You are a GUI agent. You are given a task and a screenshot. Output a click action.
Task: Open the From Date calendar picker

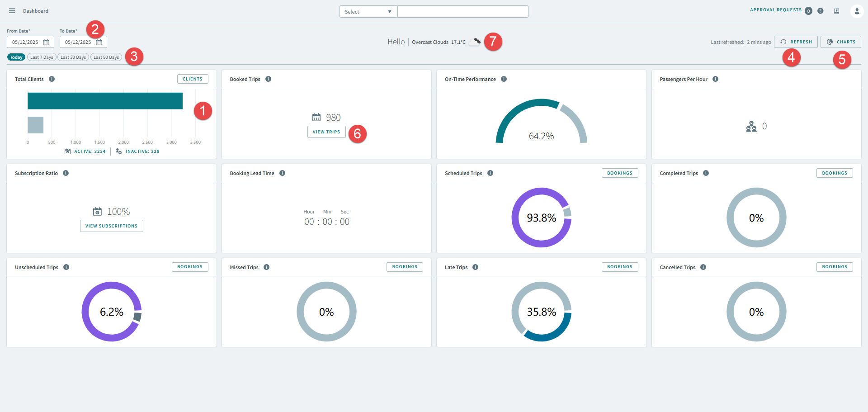(x=47, y=42)
